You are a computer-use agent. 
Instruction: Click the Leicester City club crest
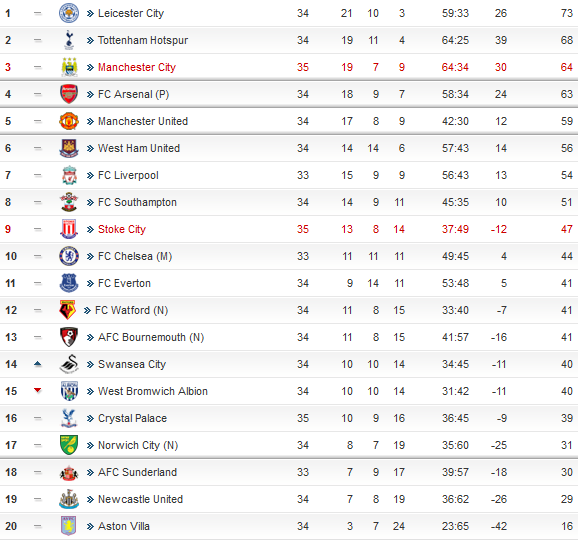(x=69, y=13)
